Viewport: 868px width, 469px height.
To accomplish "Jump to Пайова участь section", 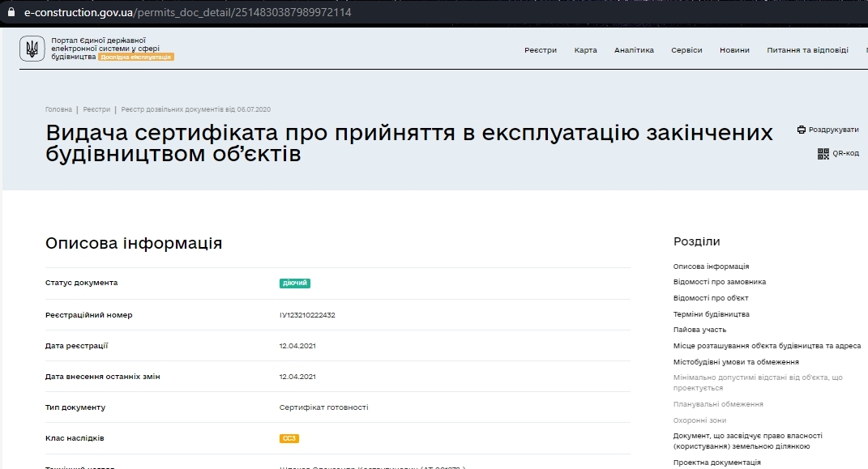I will (x=699, y=330).
